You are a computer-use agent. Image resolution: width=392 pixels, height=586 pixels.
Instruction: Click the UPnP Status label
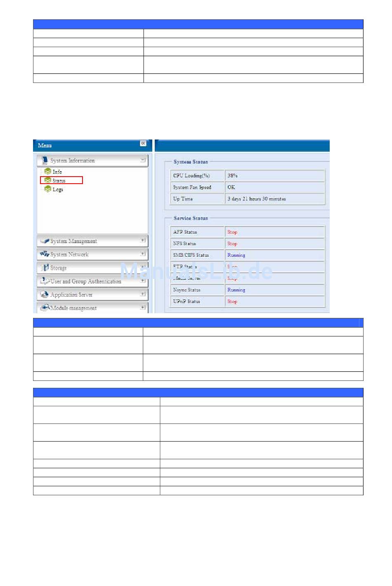[187, 301]
